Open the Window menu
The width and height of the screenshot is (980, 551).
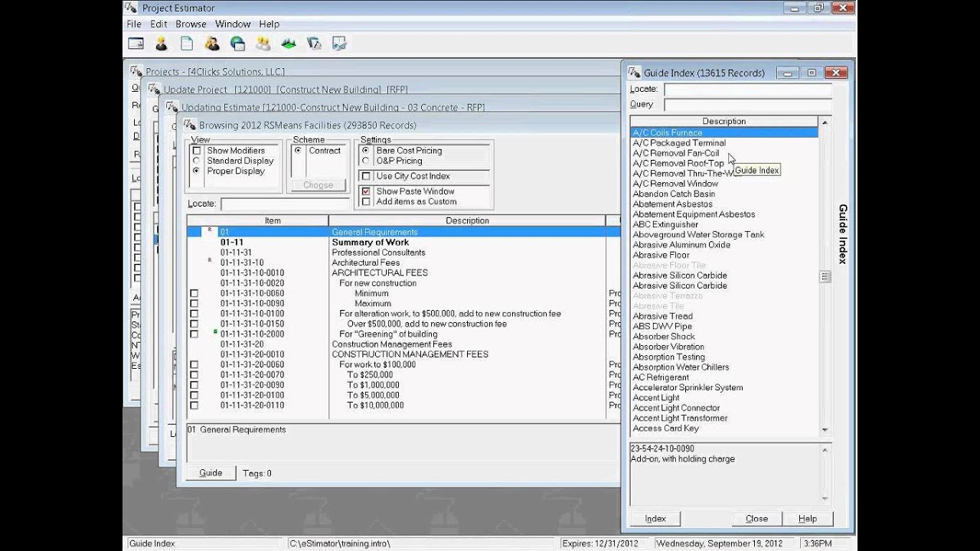[233, 24]
